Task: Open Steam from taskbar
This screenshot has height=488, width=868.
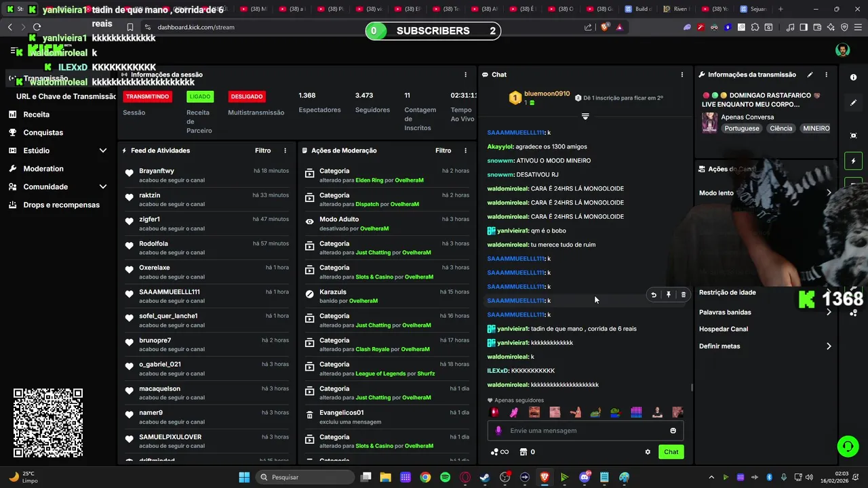Action: [485, 477]
